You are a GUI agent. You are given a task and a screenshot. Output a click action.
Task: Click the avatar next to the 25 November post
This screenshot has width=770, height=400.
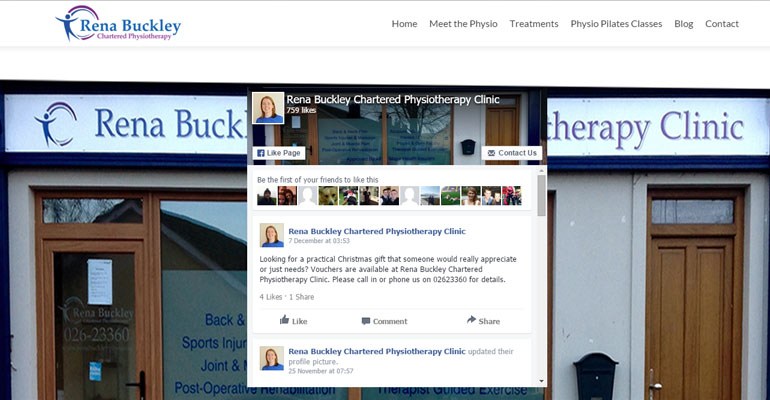[x=272, y=358]
